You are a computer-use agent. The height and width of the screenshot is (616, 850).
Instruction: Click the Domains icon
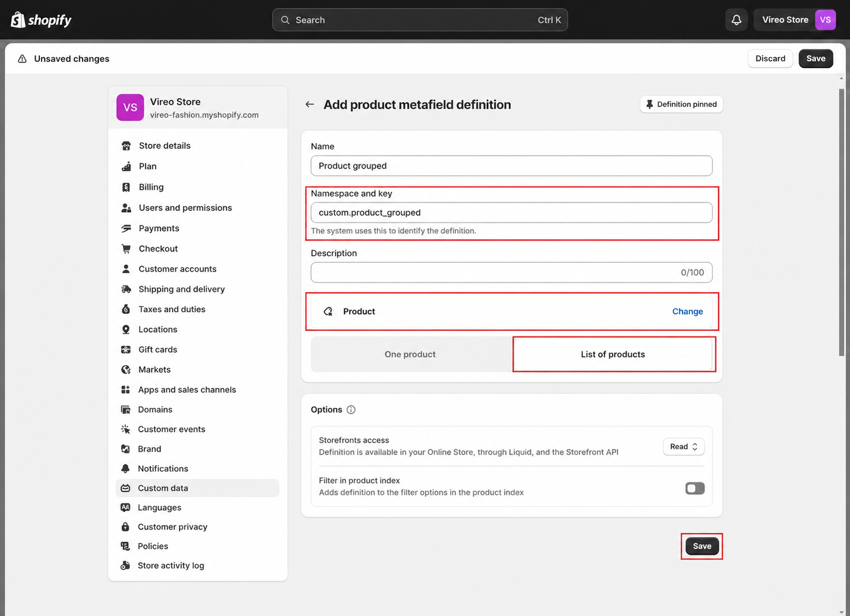coord(125,410)
